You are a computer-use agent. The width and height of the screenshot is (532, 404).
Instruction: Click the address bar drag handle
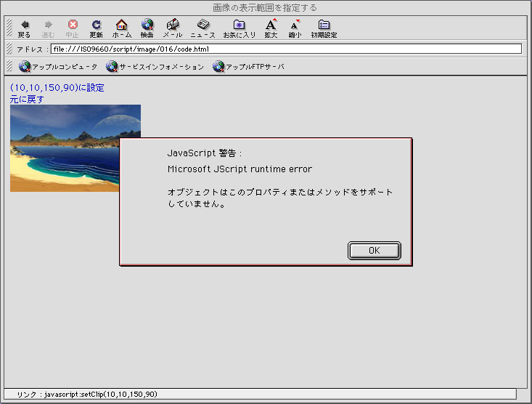pos(9,49)
